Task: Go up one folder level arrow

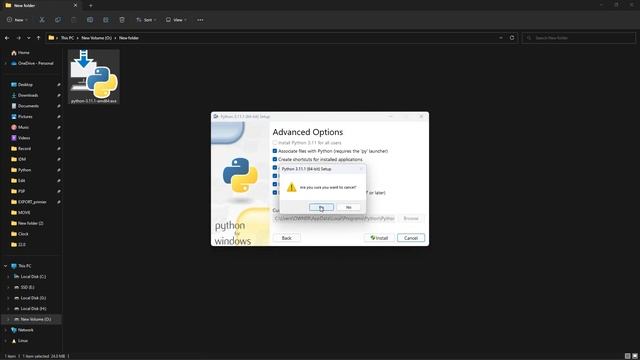Action: coord(38,38)
